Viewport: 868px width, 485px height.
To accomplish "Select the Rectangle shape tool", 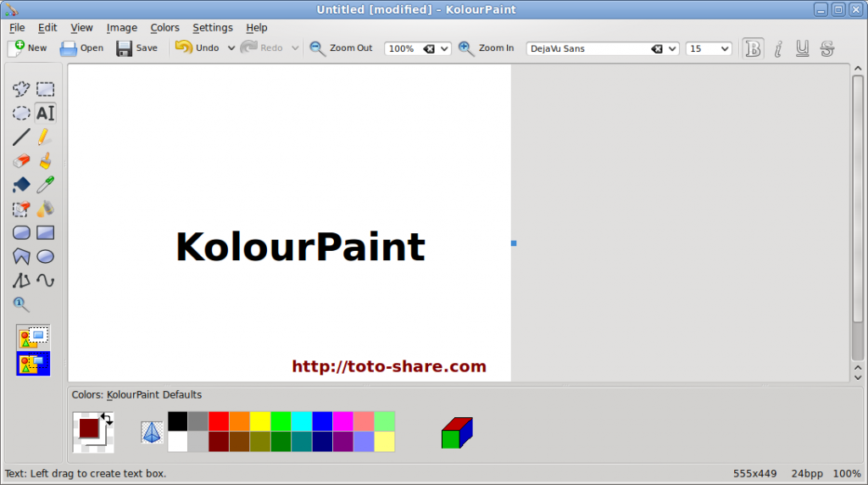I will click(46, 232).
